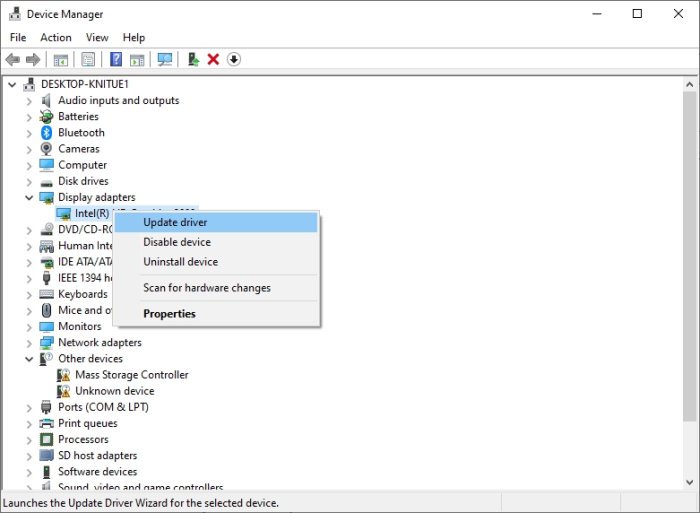The height and width of the screenshot is (513, 700).
Task: Click the scrollbar up arrow
Action: point(690,84)
